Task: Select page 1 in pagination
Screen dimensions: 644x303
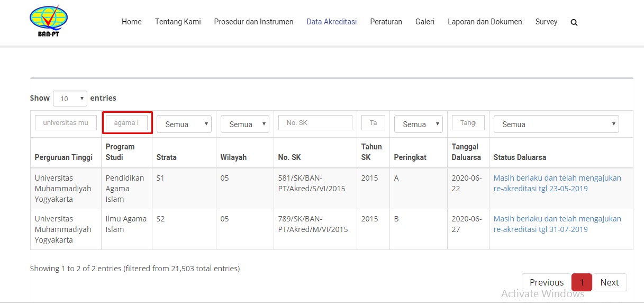Action: (582, 282)
